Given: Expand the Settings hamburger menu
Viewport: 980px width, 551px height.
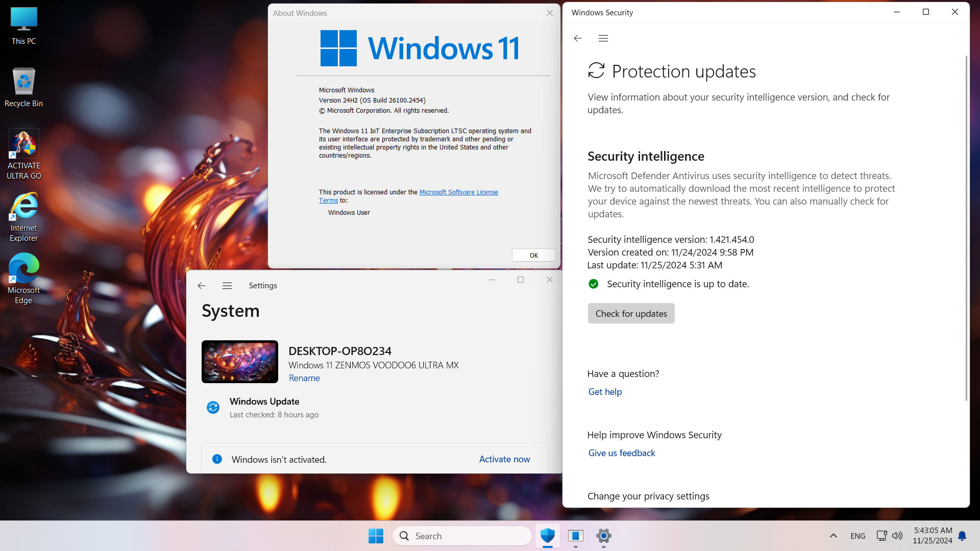Looking at the screenshot, I should 228,285.
